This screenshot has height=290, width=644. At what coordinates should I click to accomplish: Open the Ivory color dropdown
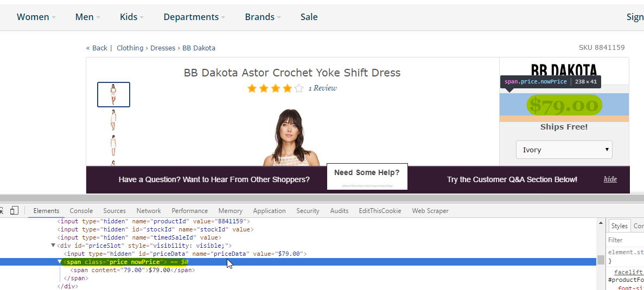[x=564, y=150]
